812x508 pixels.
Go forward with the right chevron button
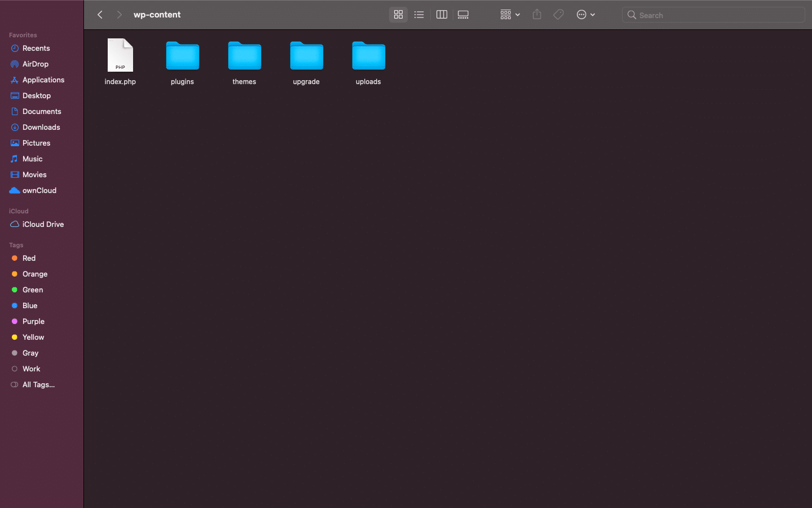[119, 15]
